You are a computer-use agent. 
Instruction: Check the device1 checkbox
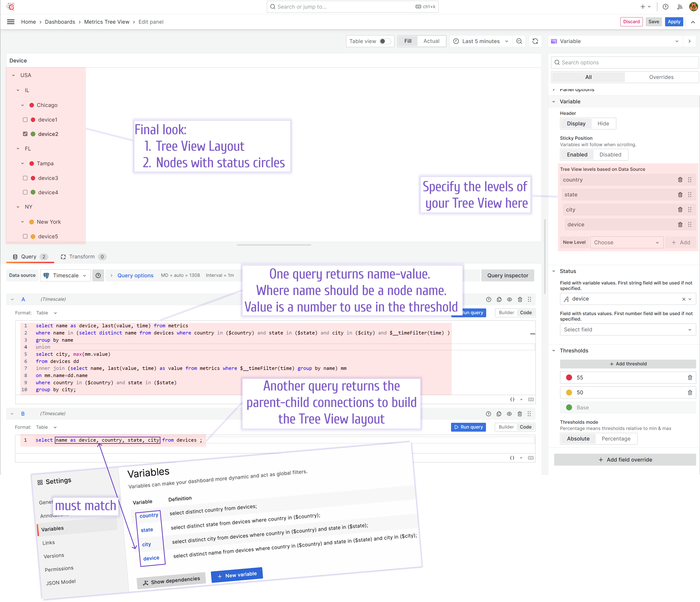coord(25,119)
